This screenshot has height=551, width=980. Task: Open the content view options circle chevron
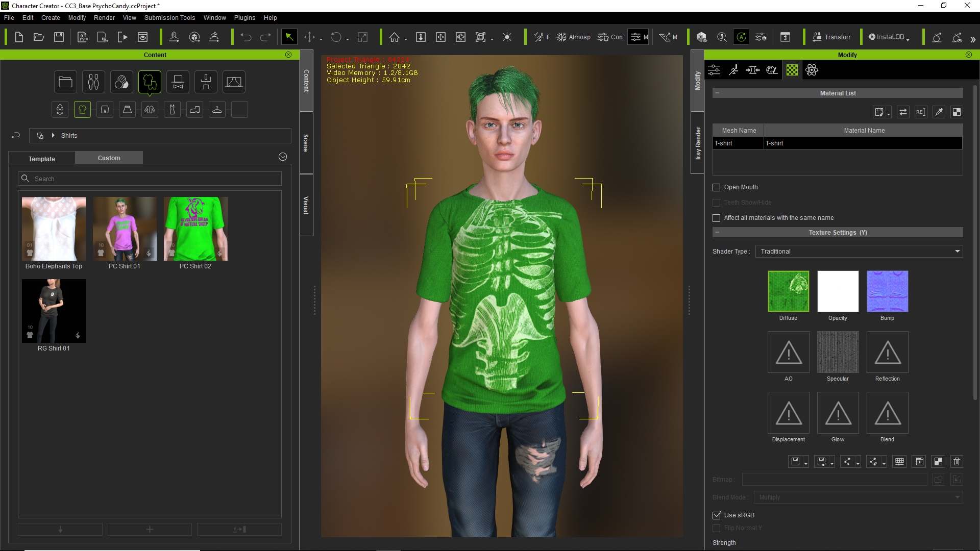pyautogui.click(x=283, y=157)
